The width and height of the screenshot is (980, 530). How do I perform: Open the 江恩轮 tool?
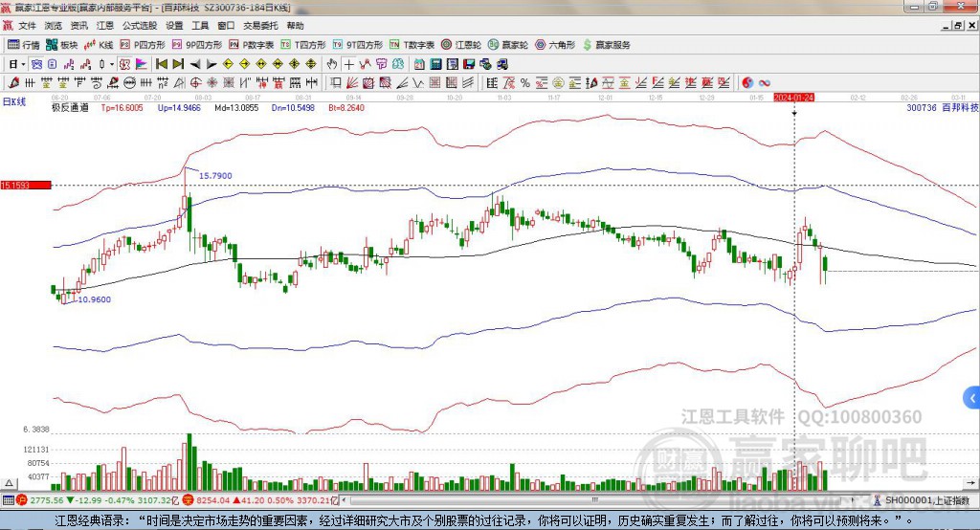click(x=461, y=45)
